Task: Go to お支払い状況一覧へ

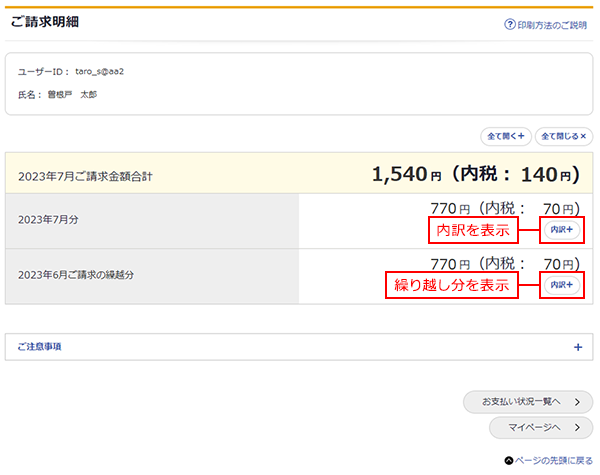Action: tap(520, 402)
